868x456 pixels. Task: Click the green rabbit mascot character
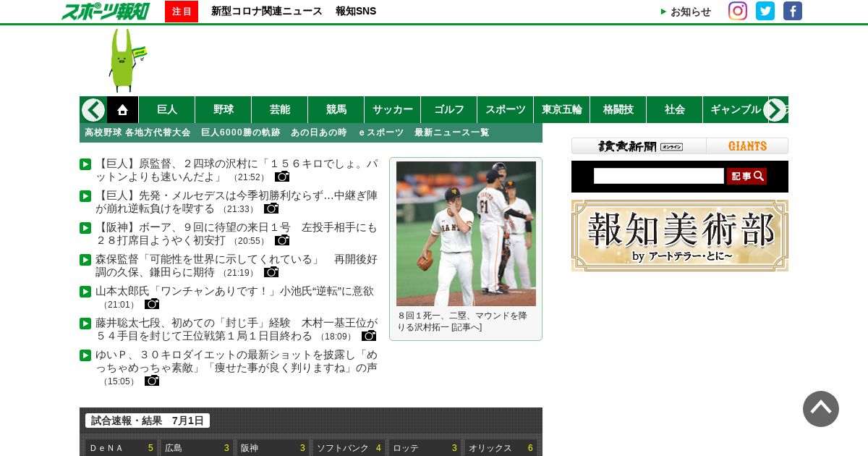[x=127, y=61]
